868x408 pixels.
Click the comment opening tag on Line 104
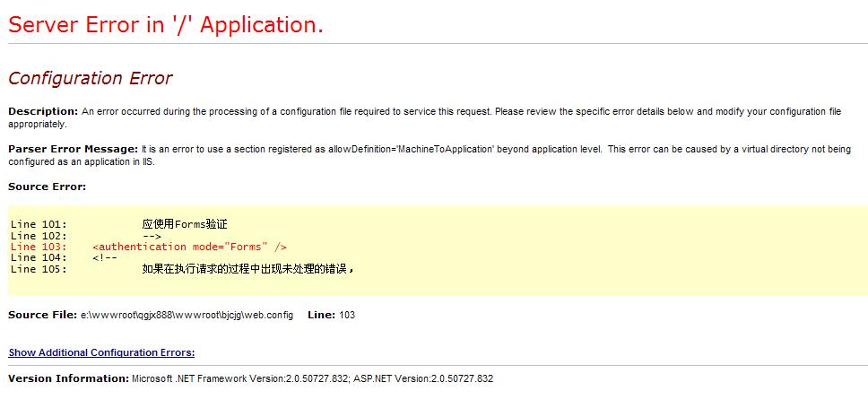pos(104,257)
